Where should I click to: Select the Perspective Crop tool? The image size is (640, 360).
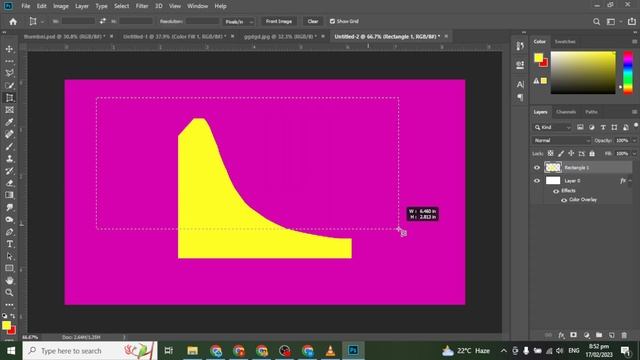pos(9,98)
